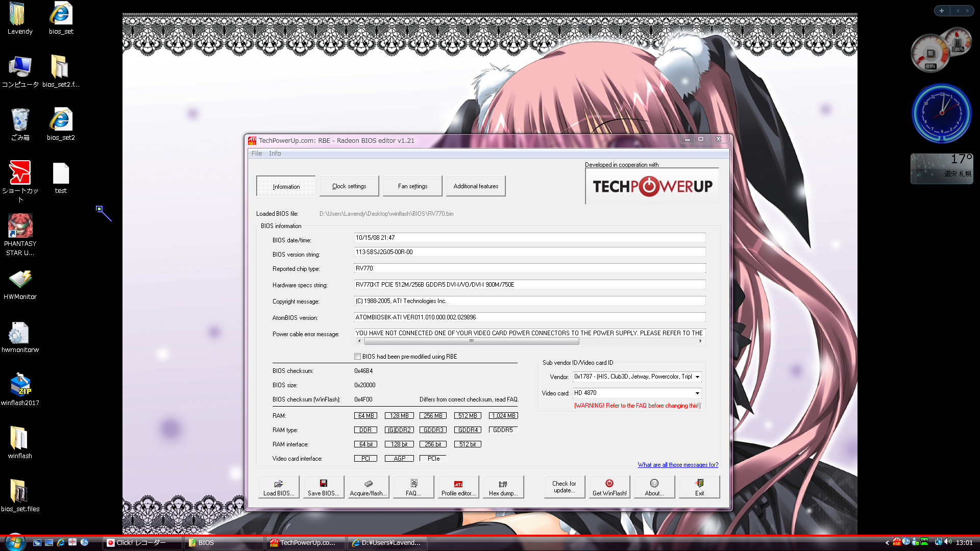The height and width of the screenshot is (551, 980).
Task: Click the Internet Explorer quick launch icon
Action: pyautogui.click(x=61, y=542)
